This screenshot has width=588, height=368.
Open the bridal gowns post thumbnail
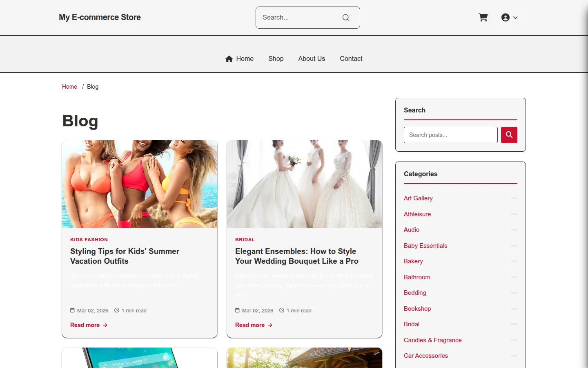(x=305, y=184)
